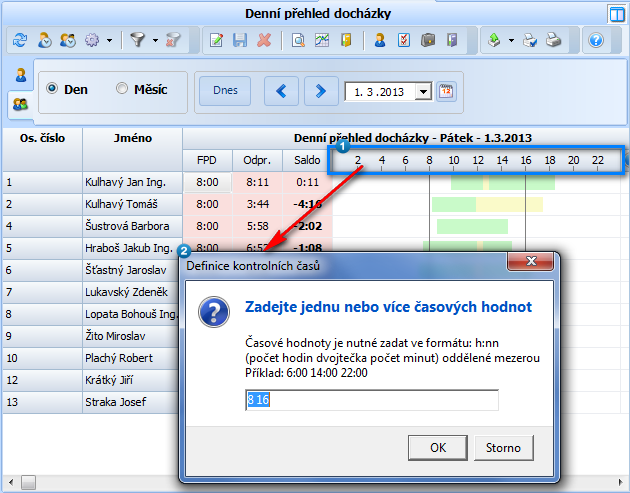Click the settings gear icon
The width and height of the screenshot is (630, 493).
click(92, 40)
